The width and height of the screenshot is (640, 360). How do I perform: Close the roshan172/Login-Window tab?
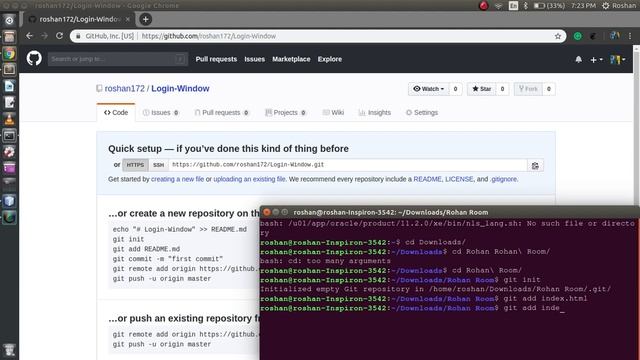[127, 19]
